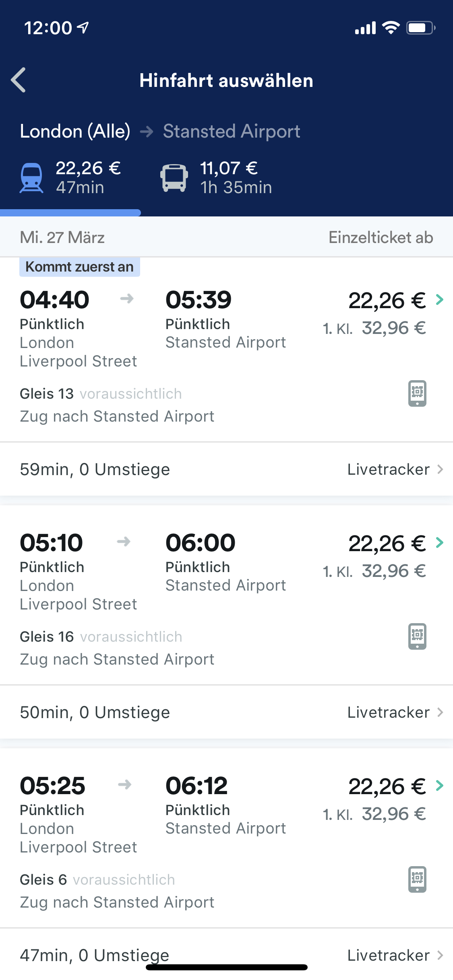The height and width of the screenshot is (980, 453).
Task: Expand 05:10 fare with green chevron
Action: click(x=440, y=543)
